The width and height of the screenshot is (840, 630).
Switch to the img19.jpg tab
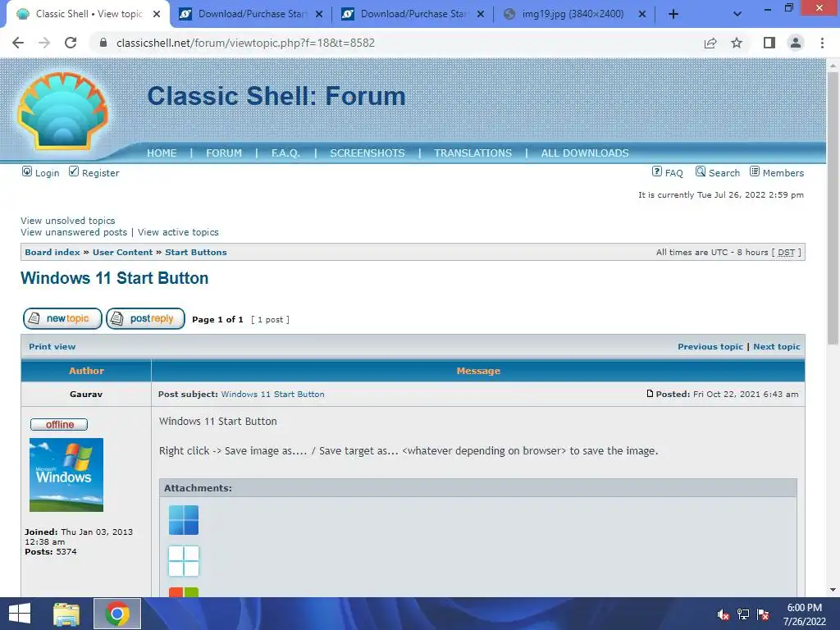572,14
